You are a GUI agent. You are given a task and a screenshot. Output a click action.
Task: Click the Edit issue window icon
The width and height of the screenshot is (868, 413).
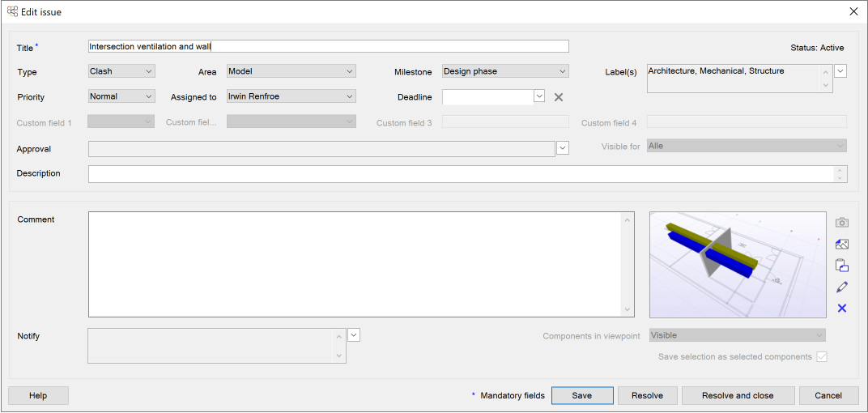(12, 12)
